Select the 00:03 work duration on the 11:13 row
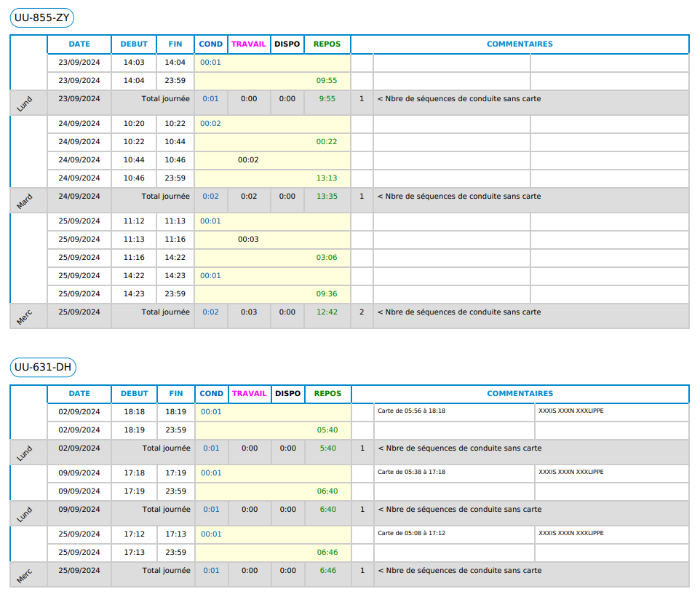Image resolution: width=700 pixels, height=597 pixels. tap(248, 240)
